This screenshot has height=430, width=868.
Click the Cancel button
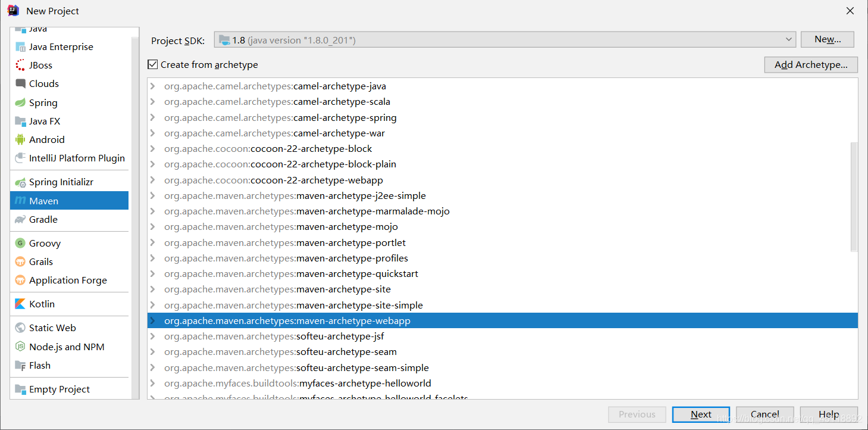[765, 415]
